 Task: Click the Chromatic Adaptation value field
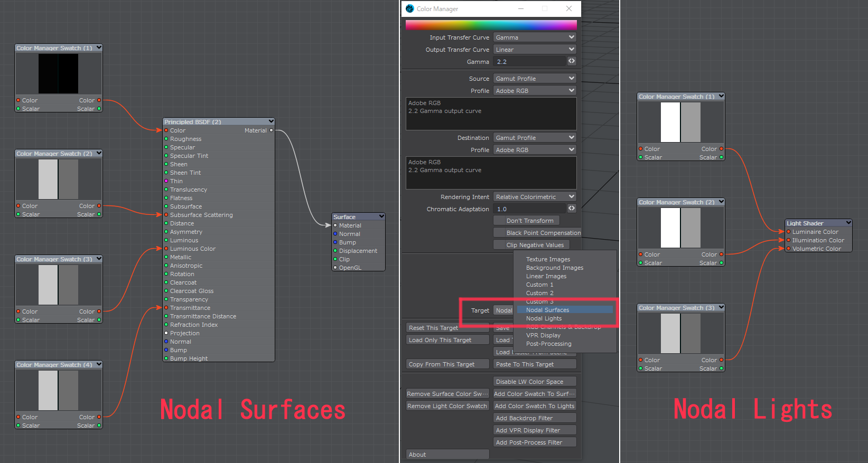tap(530, 209)
